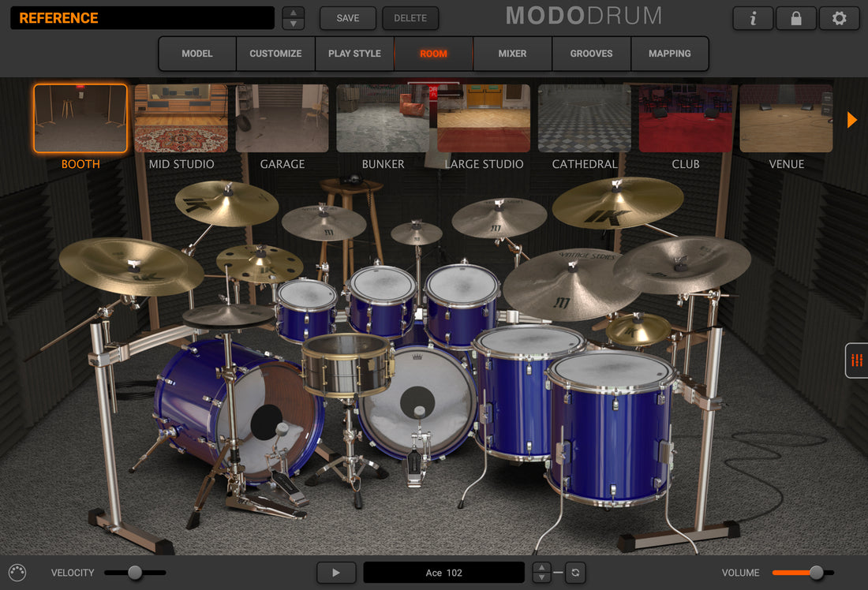868x590 pixels.
Task: Select the BUNKER room
Action: click(383, 118)
